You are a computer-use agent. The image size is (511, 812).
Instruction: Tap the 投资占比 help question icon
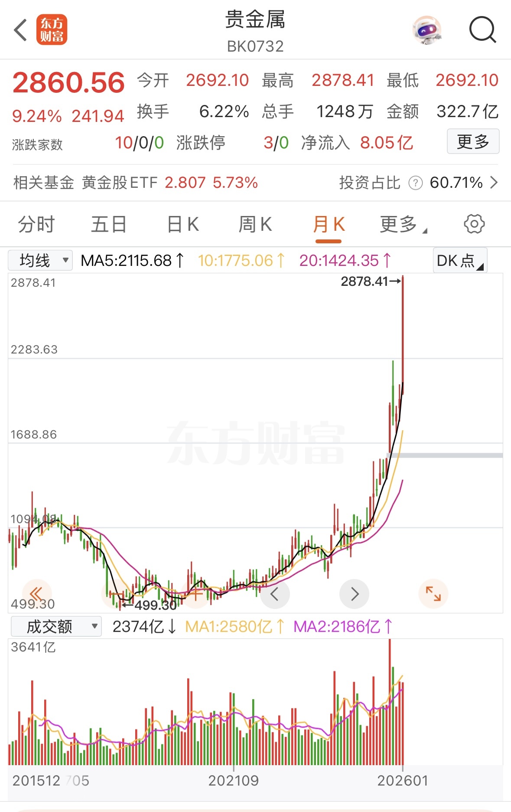point(415,183)
